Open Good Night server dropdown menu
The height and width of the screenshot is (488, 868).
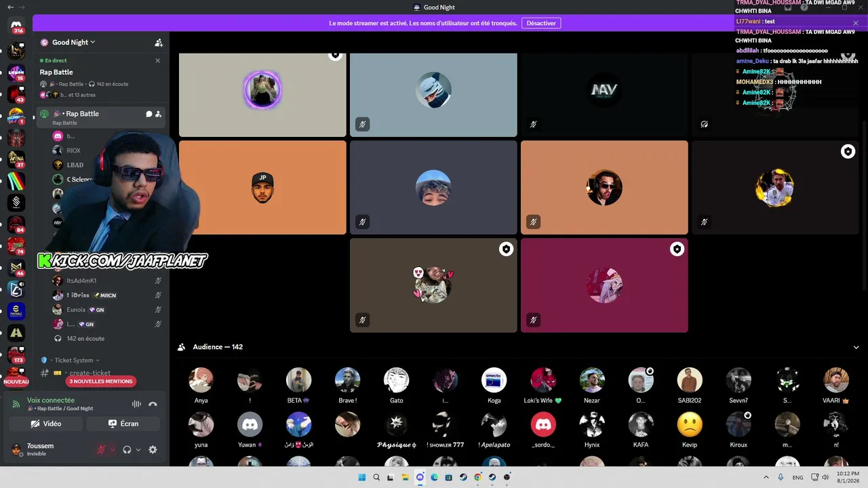coord(74,42)
